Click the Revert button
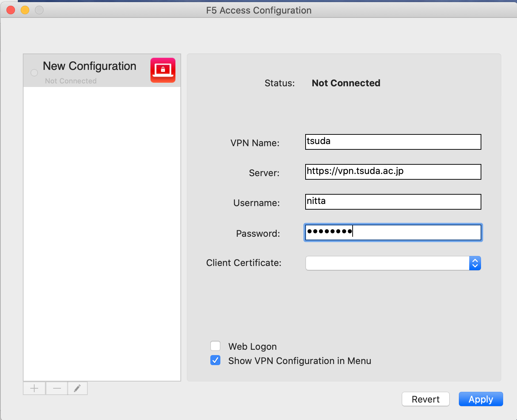 coord(425,399)
